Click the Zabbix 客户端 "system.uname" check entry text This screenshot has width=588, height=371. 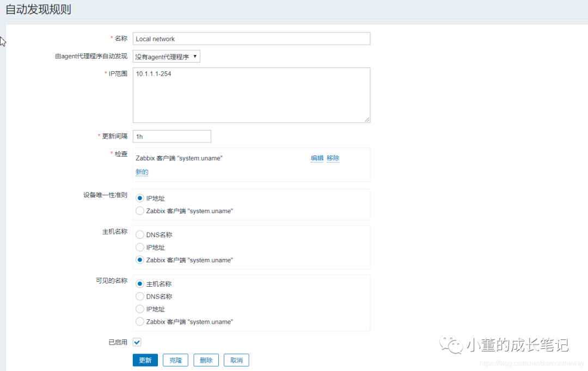pyautogui.click(x=179, y=158)
